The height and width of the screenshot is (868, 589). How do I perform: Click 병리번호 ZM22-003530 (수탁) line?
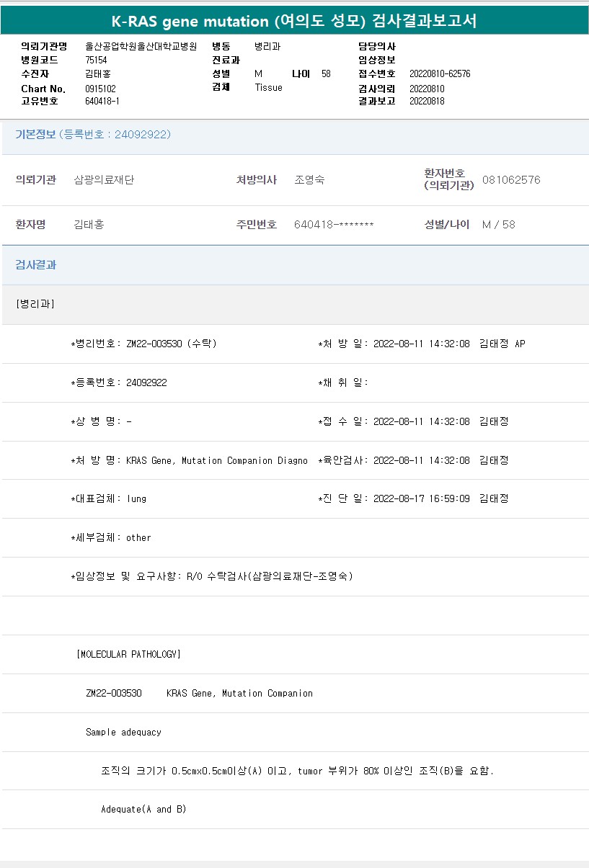point(144,344)
